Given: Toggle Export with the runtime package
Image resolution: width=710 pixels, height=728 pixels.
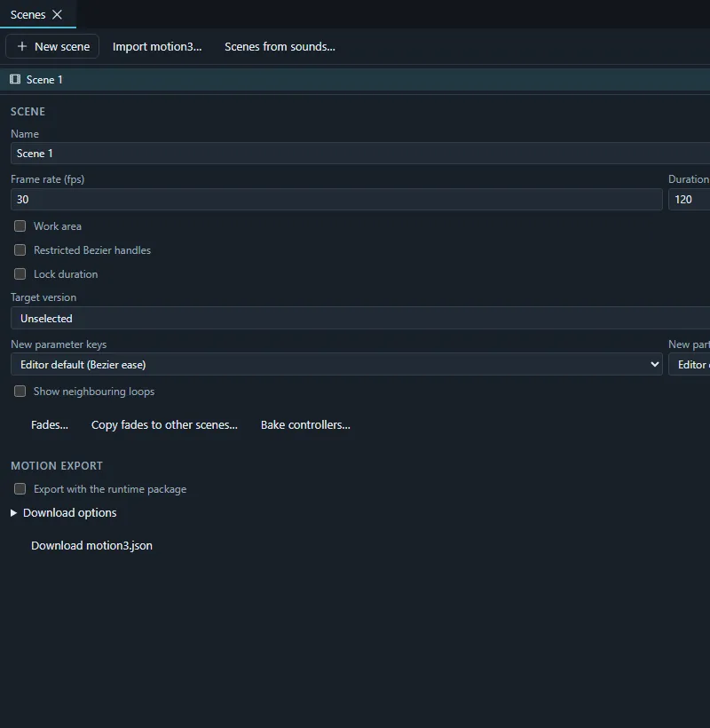Looking at the screenshot, I should pyautogui.click(x=20, y=489).
